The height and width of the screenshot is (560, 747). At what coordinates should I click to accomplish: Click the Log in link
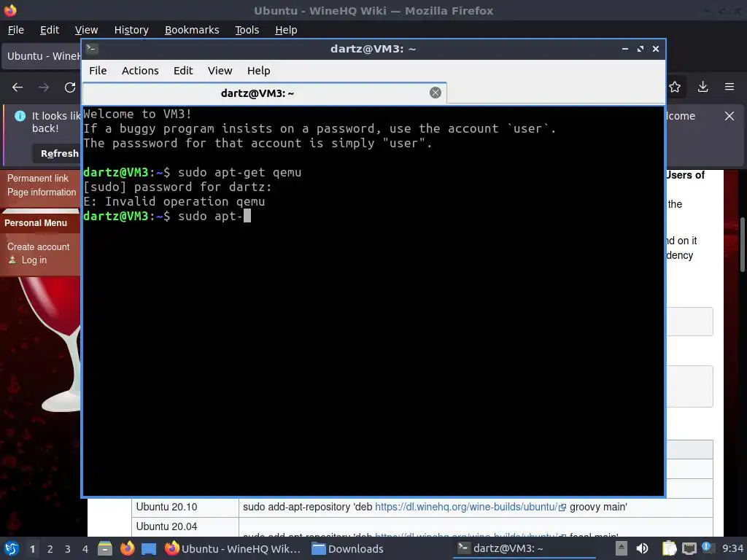click(x=34, y=260)
